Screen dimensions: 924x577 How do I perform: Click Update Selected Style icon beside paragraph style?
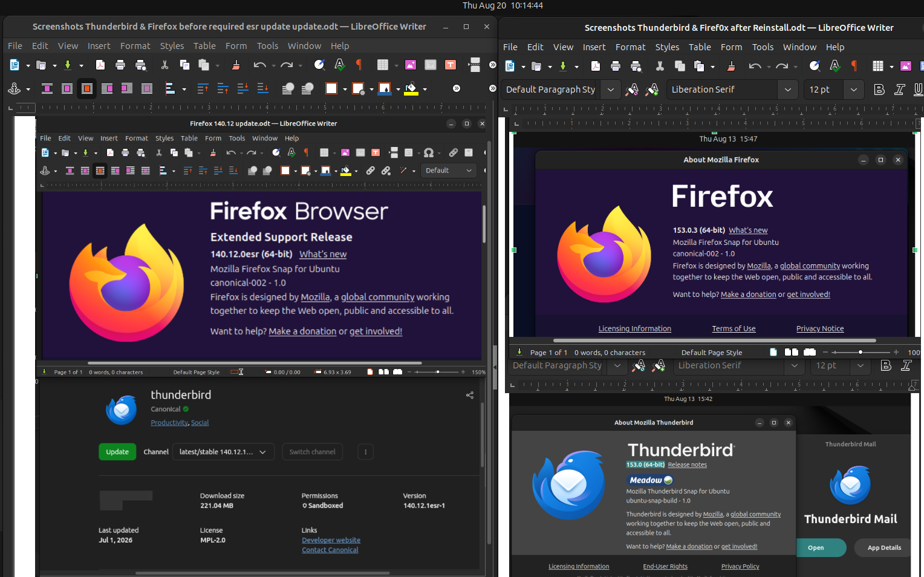632,90
